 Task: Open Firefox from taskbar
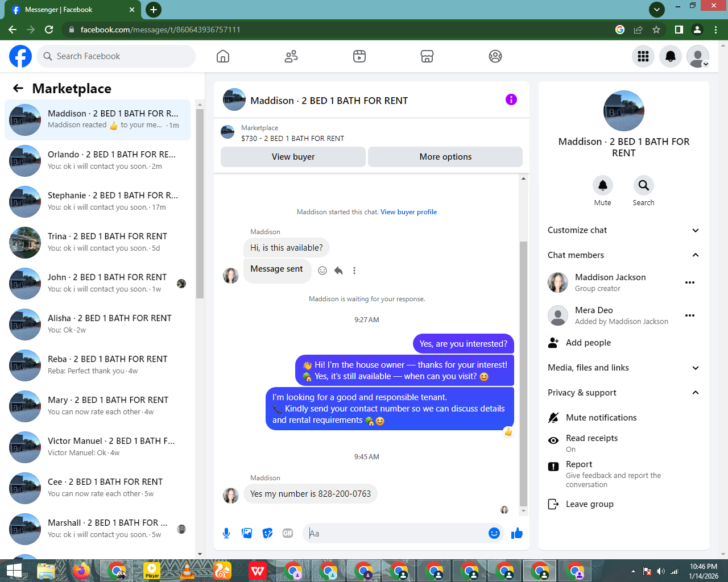[x=81, y=571]
